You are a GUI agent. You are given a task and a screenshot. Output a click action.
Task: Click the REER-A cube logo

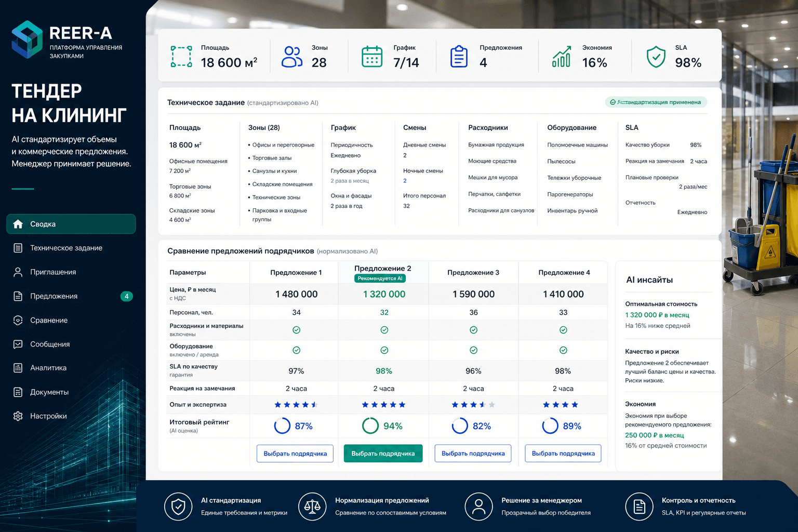[27, 39]
